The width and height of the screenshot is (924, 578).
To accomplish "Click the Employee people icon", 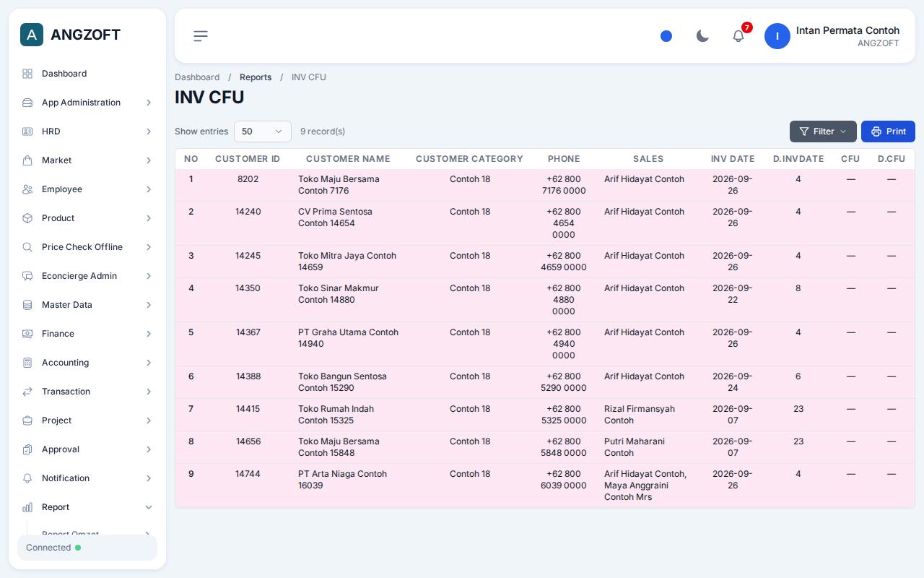I will pyautogui.click(x=27, y=189).
